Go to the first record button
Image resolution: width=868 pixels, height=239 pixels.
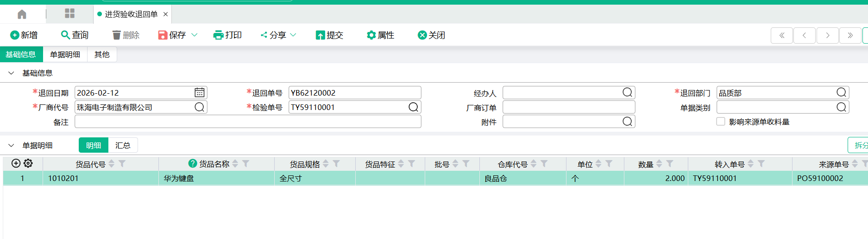coord(782,35)
